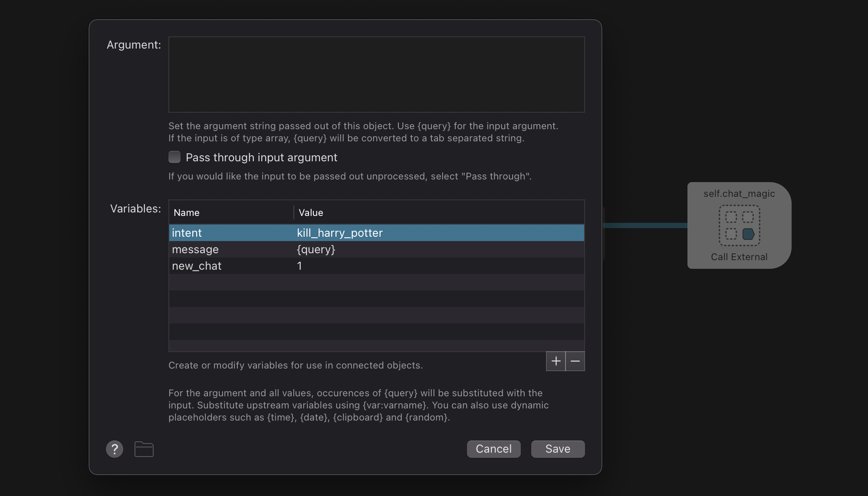868x496 pixels.
Task: Remove the selected variable with the minus button
Action: [575, 361]
